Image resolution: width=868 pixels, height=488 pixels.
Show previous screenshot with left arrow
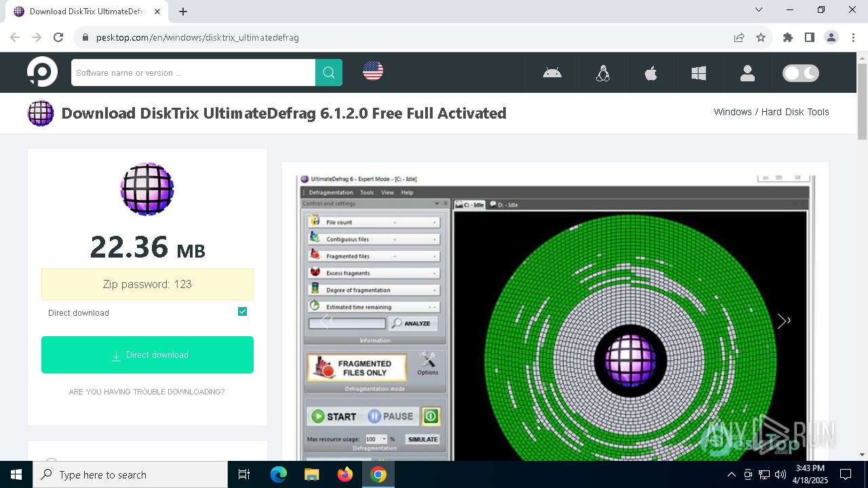point(327,321)
